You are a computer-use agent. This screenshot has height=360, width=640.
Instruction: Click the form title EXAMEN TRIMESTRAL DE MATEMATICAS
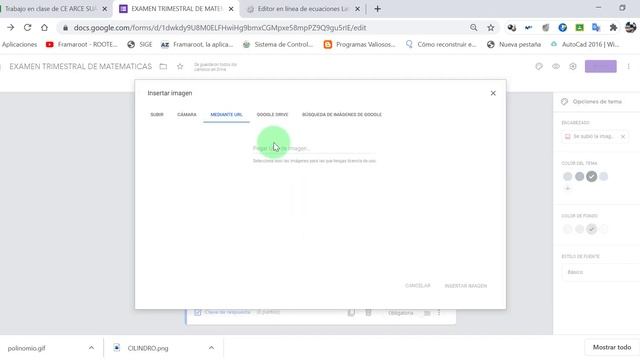80,67
